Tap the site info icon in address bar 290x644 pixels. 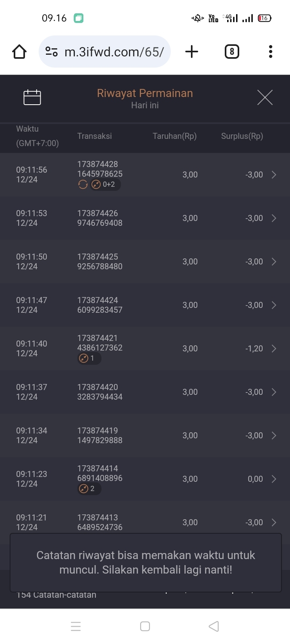point(52,52)
